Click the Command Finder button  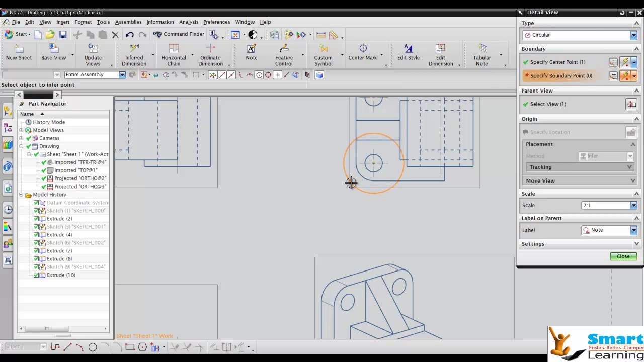coord(179,34)
